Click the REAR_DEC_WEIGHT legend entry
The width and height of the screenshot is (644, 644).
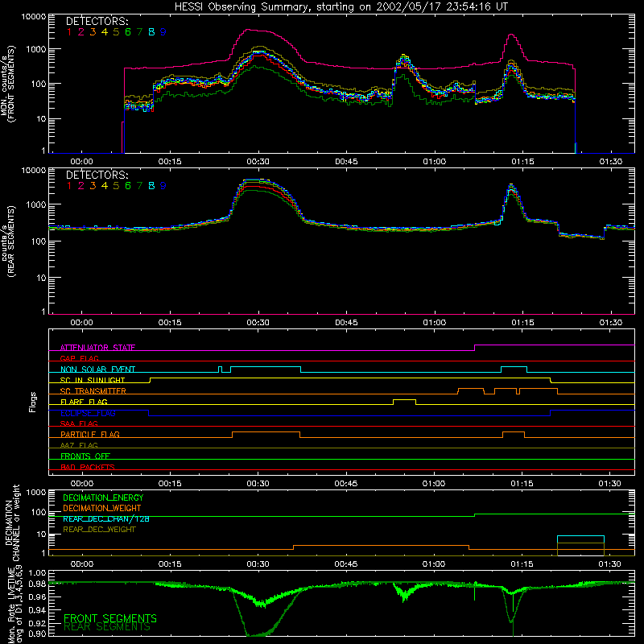pyautogui.click(x=99, y=530)
